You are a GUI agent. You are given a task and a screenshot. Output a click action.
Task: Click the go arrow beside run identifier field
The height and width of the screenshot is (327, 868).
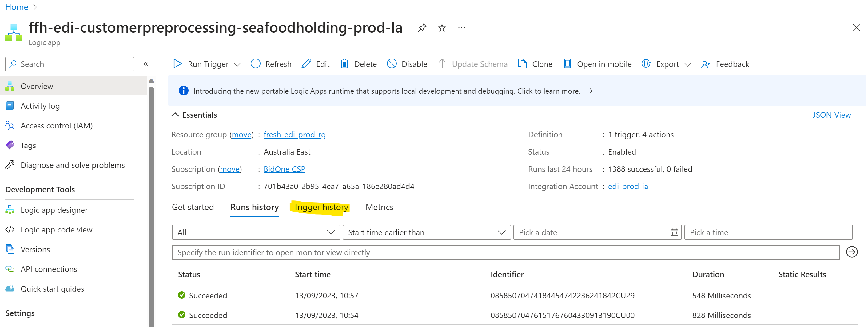[x=851, y=252]
